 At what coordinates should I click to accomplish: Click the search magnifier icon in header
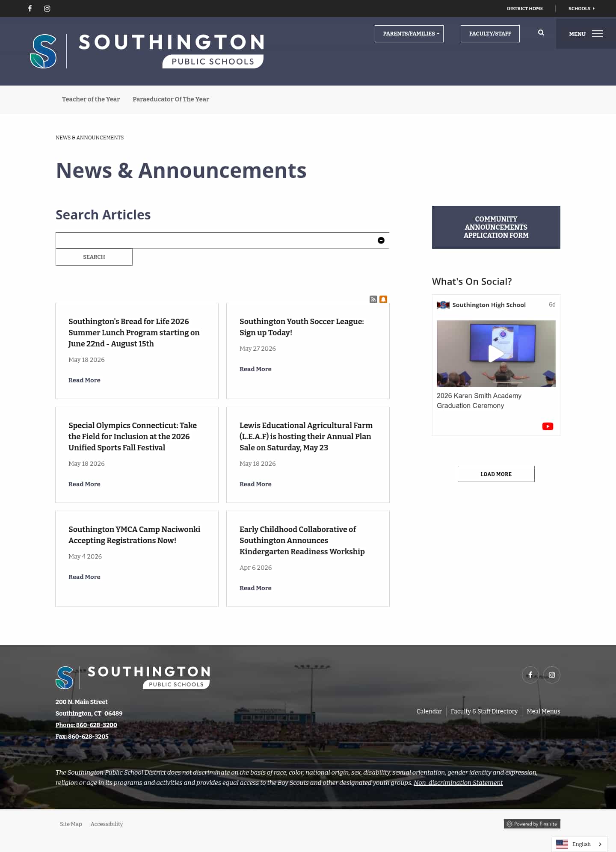(x=541, y=33)
